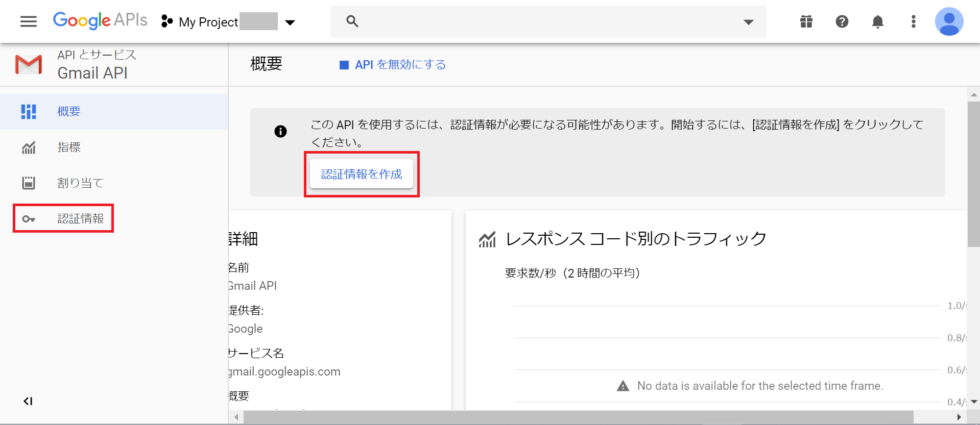Click the horizontal scrollbar left arrow
Screen dimensions: 980x425
(x=236, y=417)
